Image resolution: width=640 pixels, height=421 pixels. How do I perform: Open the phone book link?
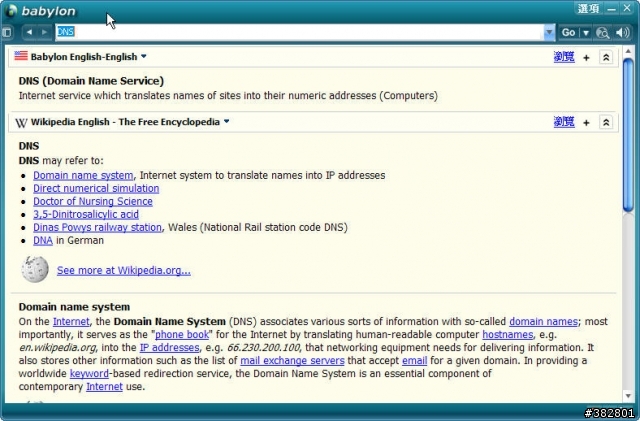[182, 335]
